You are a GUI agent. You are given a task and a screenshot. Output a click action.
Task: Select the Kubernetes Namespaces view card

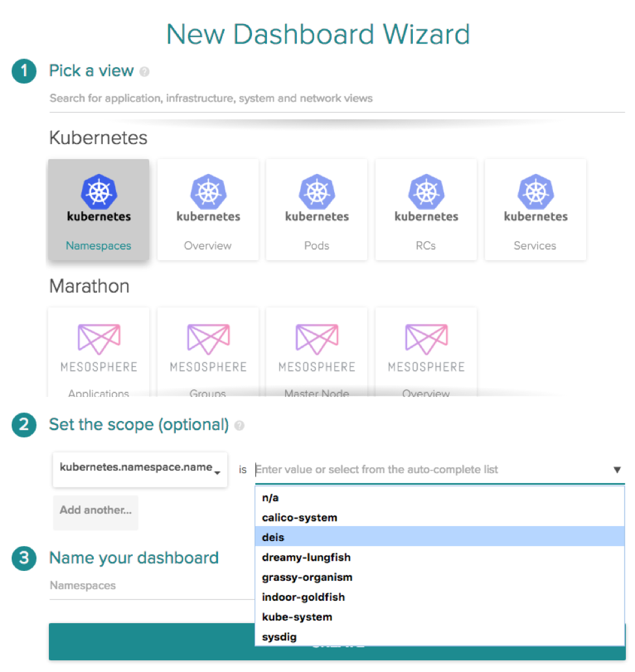click(98, 210)
